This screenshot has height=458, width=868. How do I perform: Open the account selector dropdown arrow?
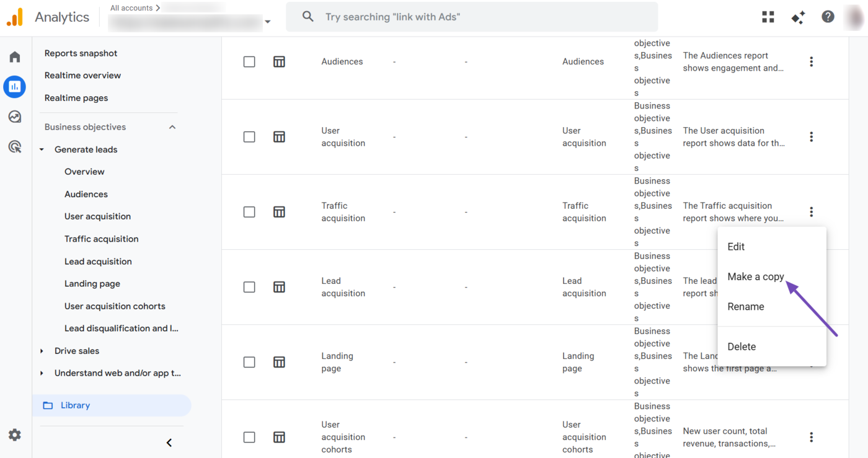[268, 22]
